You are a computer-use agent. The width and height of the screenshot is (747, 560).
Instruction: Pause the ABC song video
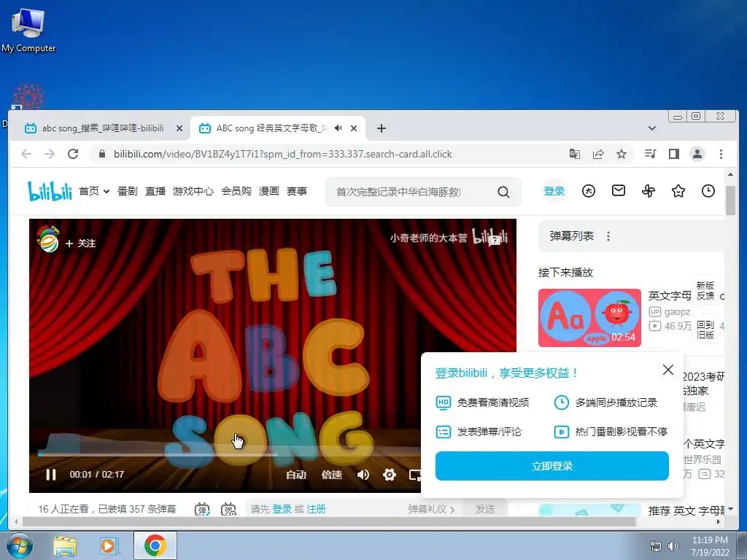click(51, 474)
